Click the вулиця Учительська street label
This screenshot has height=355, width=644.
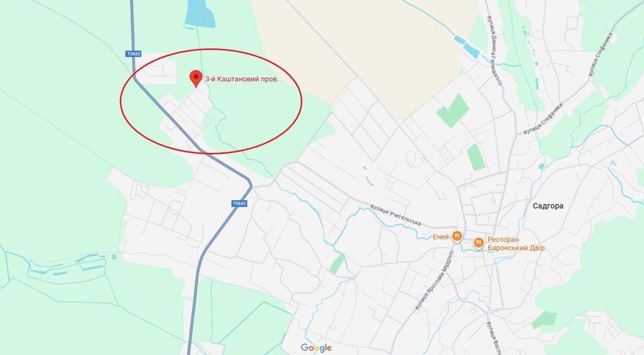395,215
